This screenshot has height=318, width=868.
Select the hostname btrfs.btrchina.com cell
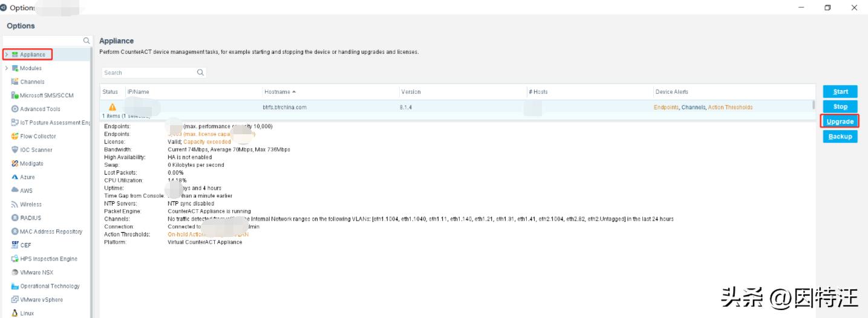pos(285,107)
